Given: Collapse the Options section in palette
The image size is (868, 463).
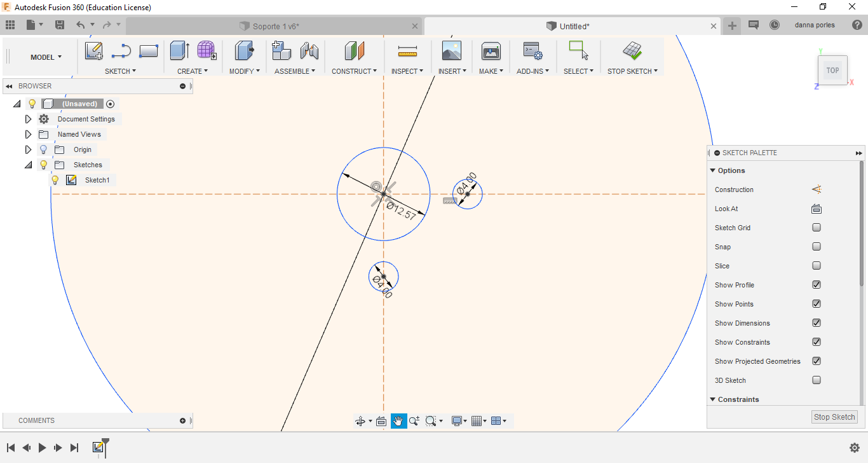Looking at the screenshot, I should [x=712, y=170].
